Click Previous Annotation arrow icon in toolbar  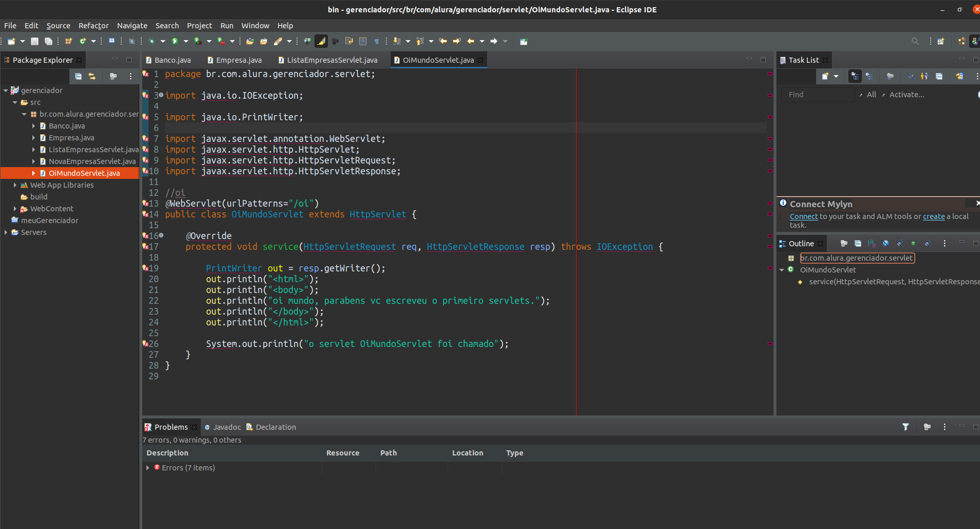tap(420, 41)
